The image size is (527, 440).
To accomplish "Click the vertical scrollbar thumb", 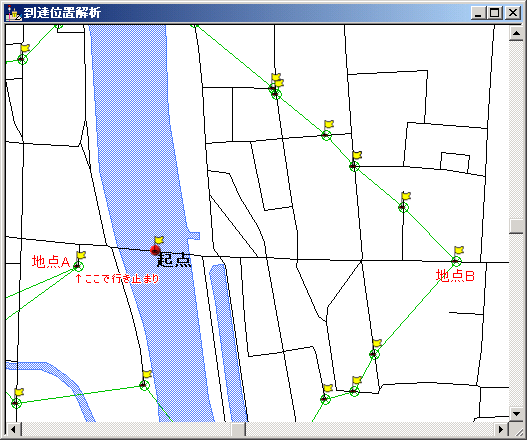I will [516, 226].
